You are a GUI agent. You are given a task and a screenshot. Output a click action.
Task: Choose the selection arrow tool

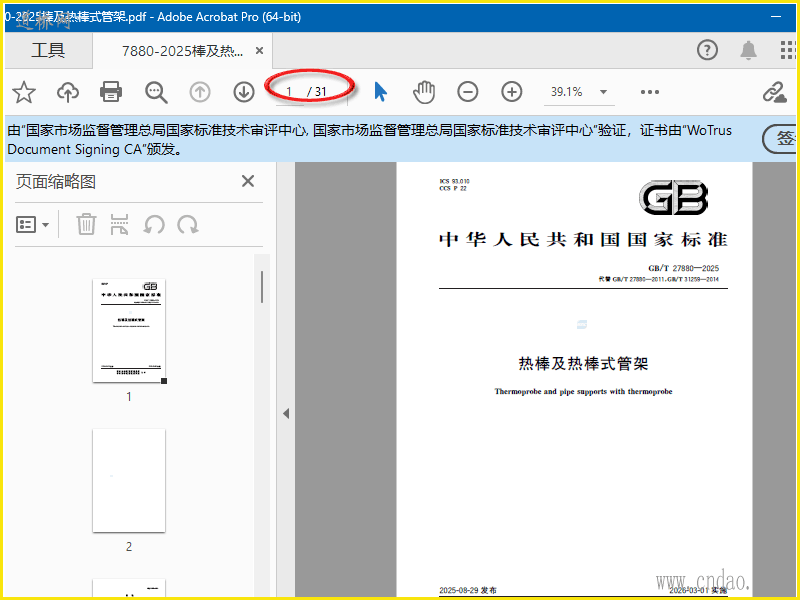[380, 92]
